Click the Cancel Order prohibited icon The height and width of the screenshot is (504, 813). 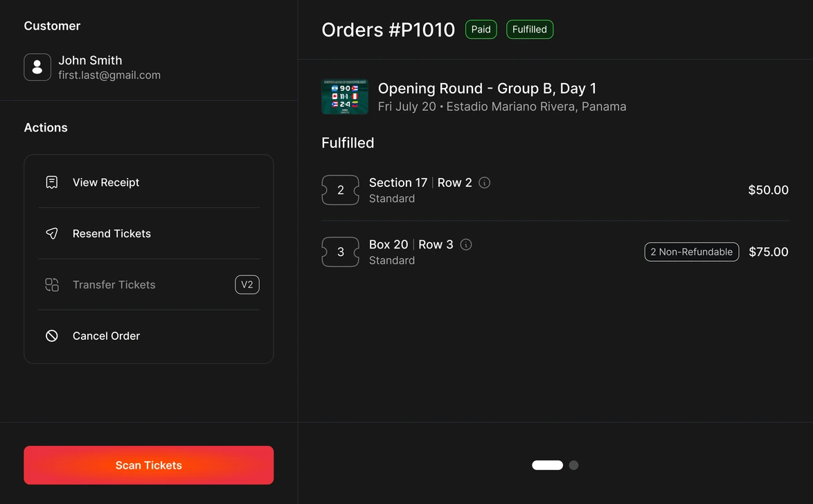pyautogui.click(x=52, y=336)
